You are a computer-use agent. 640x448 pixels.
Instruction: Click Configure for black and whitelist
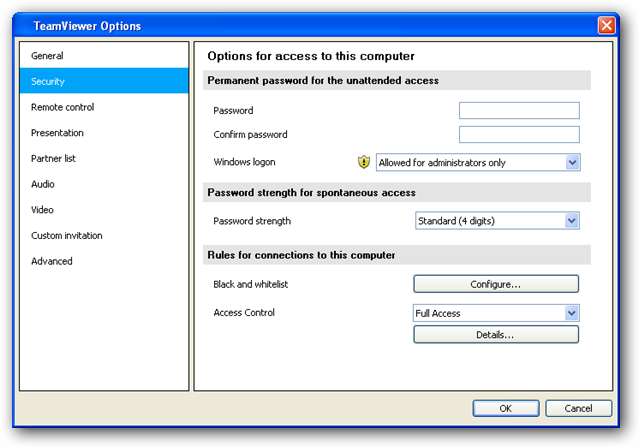pos(496,284)
